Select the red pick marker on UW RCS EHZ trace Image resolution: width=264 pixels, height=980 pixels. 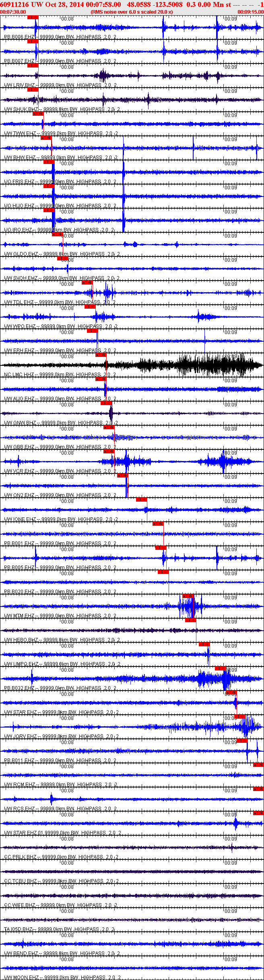258,789
